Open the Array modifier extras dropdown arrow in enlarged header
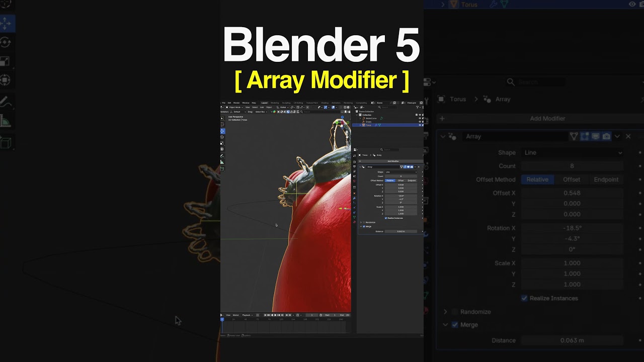The height and width of the screenshot is (362, 644). tap(617, 136)
